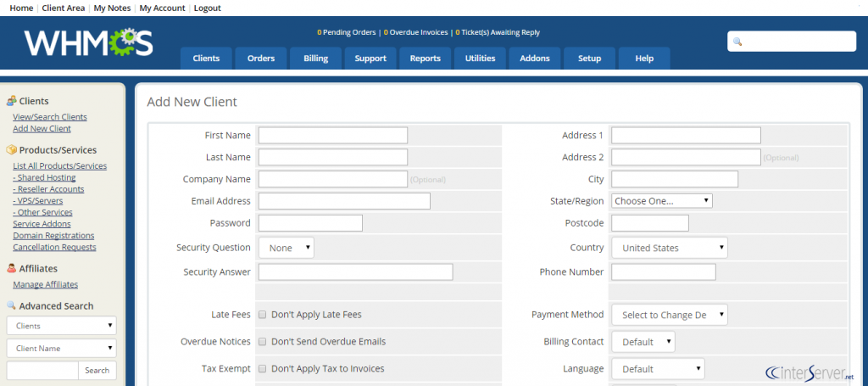868x386 pixels.
Task: Open the Help tab
Action: 644,59
